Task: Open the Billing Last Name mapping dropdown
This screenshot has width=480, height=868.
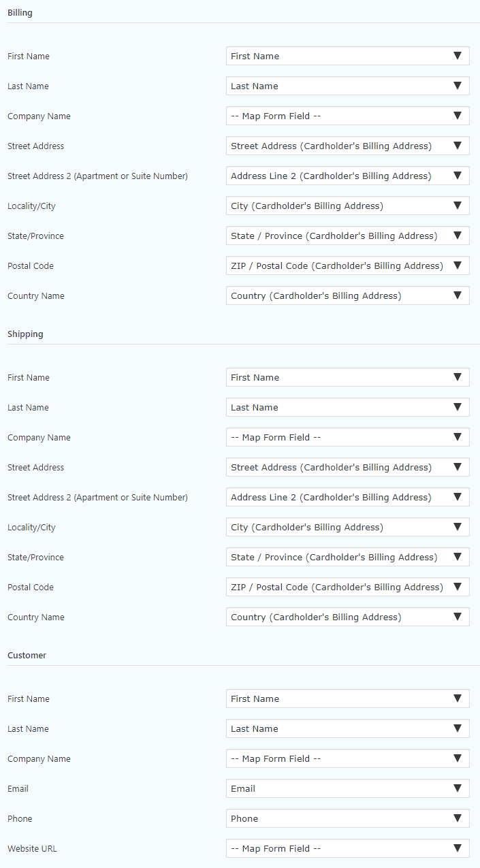Action: click(x=347, y=86)
